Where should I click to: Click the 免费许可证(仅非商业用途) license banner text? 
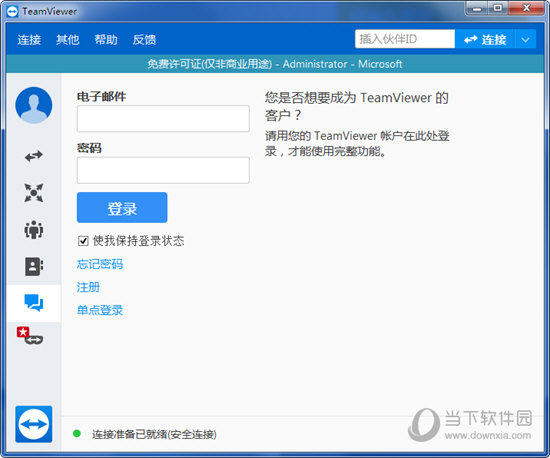(x=210, y=64)
